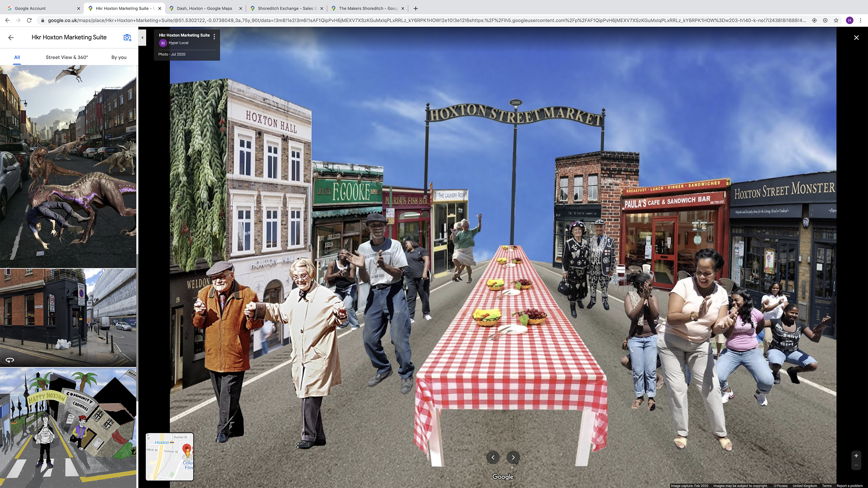Viewport: 868px width, 488px height.
Task: Click the 360 rotate icon on thumbnail
Action: click(x=10, y=360)
